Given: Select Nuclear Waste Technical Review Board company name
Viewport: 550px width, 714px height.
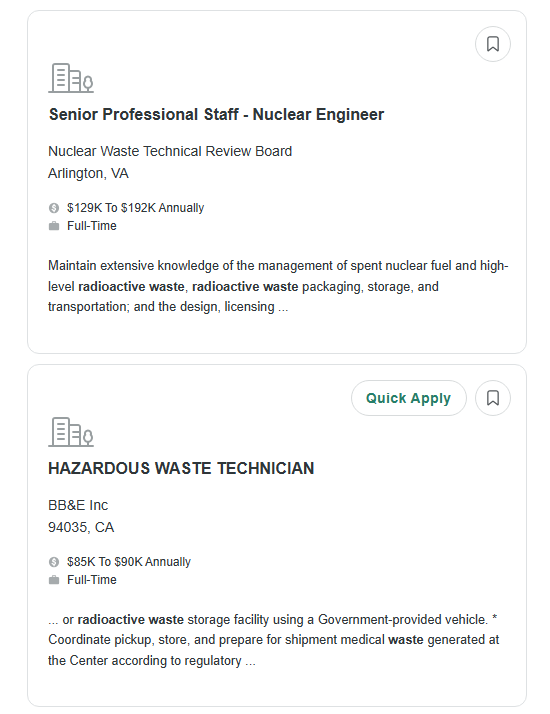Looking at the screenshot, I should pyautogui.click(x=170, y=151).
